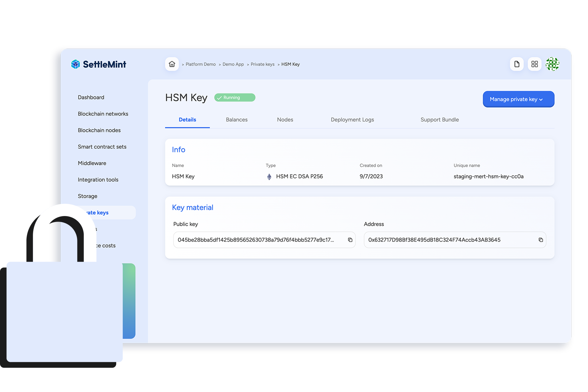Click the green profile avatar

point(552,64)
